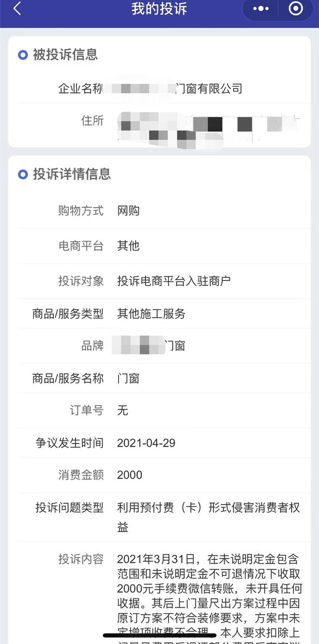Tap the back arrow icon
Screen dimensions: 319x644
(17, 8)
